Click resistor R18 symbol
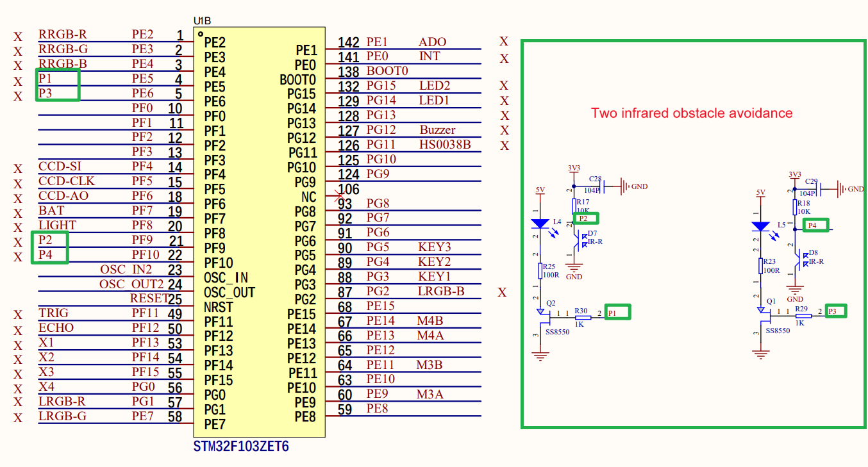The width and height of the screenshot is (868, 467). [x=795, y=207]
